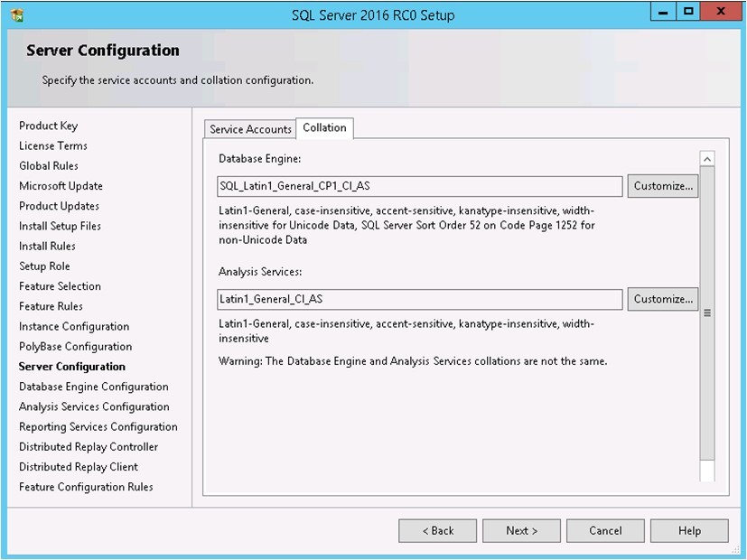Select the bold Server Configuration step
The image size is (747, 560).
tap(72, 366)
